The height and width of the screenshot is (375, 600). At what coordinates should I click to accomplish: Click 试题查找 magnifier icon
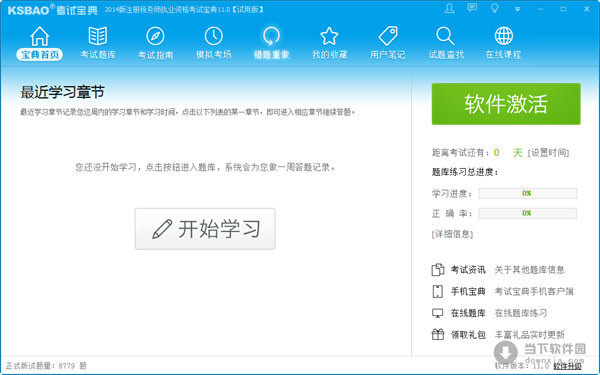445,36
